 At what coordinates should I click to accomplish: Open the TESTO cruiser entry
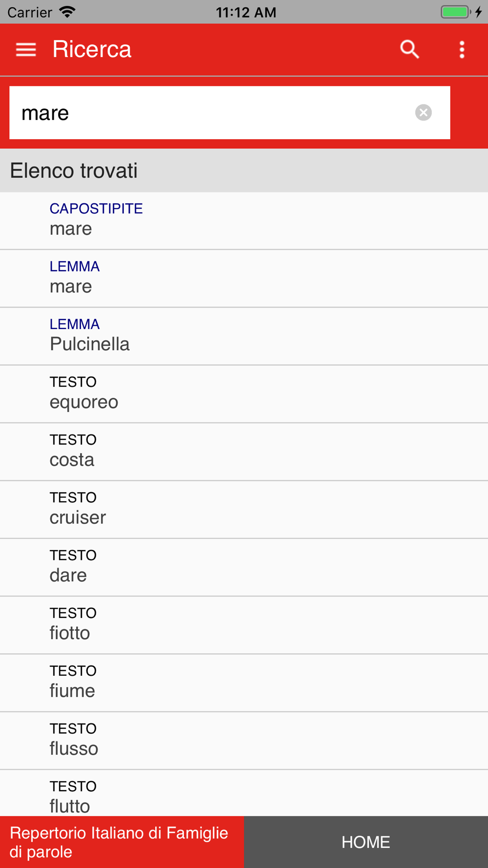[x=244, y=509]
